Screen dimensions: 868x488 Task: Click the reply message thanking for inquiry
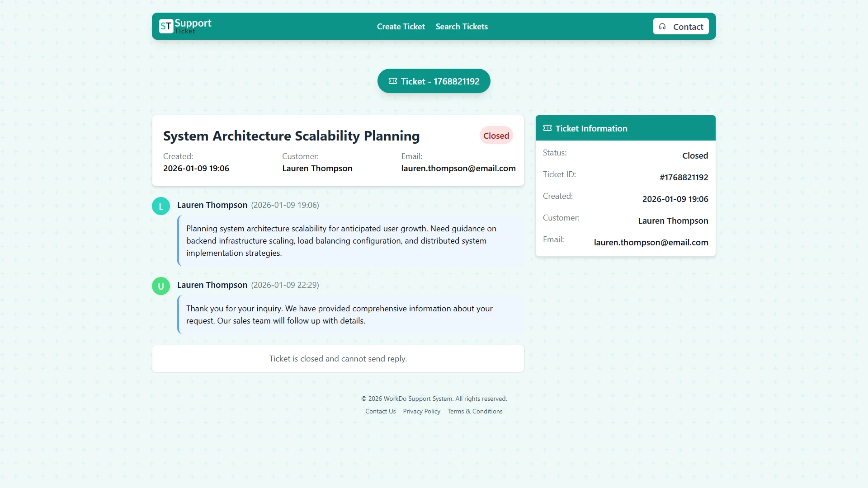pyautogui.click(x=351, y=315)
